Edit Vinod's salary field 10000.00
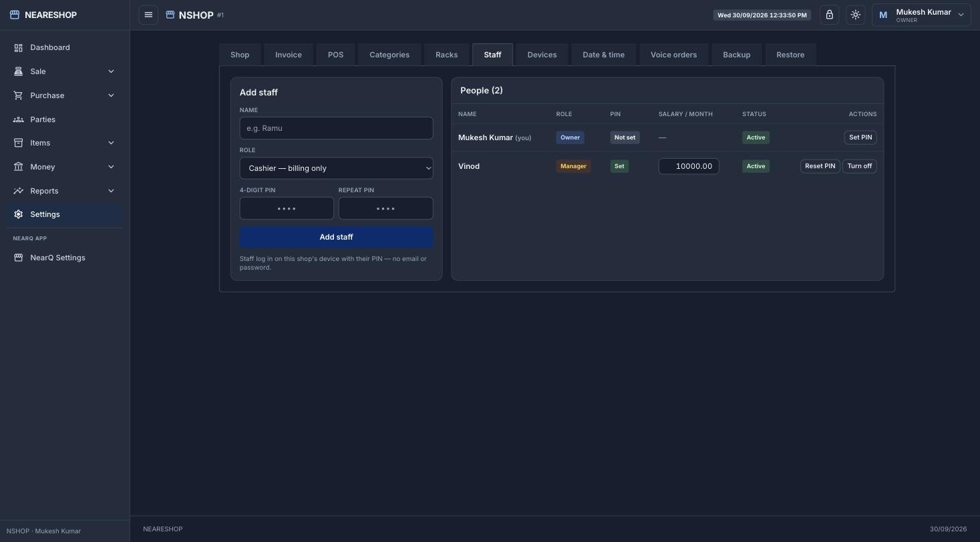Viewport: 980px width, 542px height. point(689,166)
